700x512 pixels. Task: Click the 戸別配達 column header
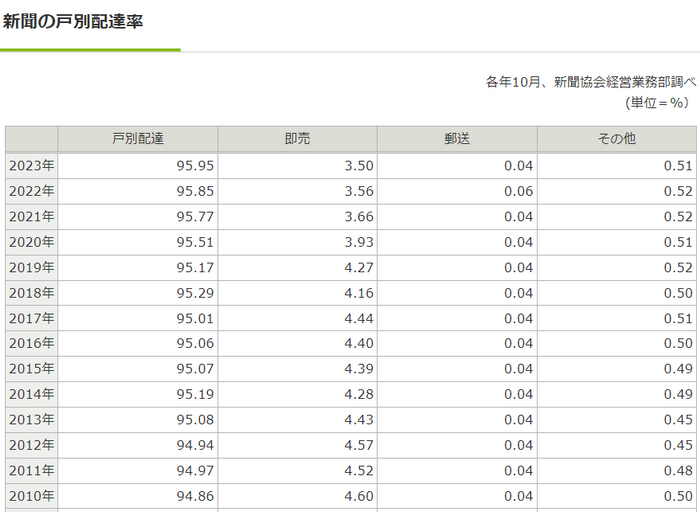point(137,139)
